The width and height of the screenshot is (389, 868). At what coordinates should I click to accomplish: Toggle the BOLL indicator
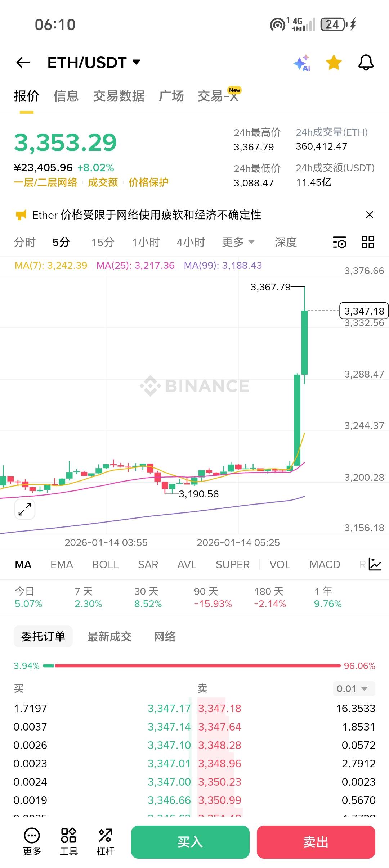click(105, 564)
